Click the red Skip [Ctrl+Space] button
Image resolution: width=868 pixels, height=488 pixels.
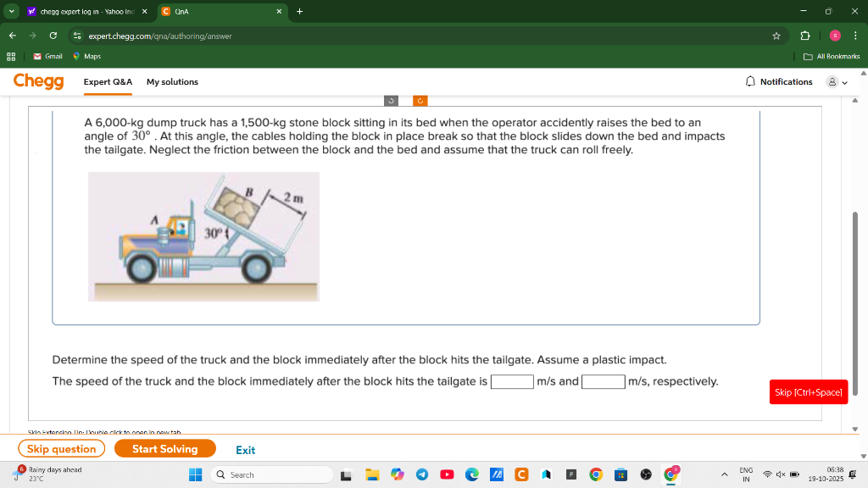(x=808, y=392)
